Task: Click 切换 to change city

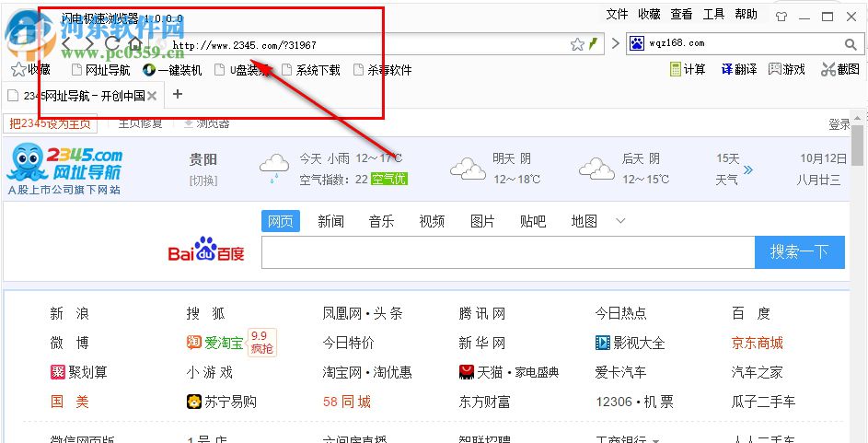Action: tap(203, 181)
